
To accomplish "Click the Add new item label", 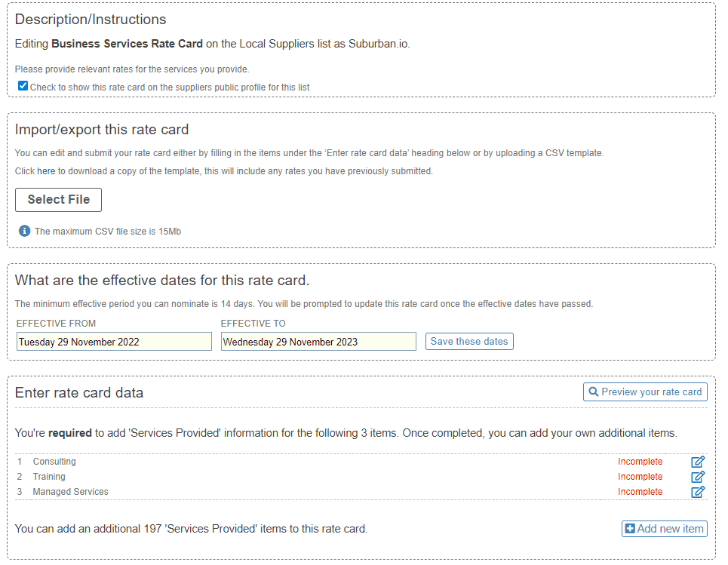I will pos(670,528).
